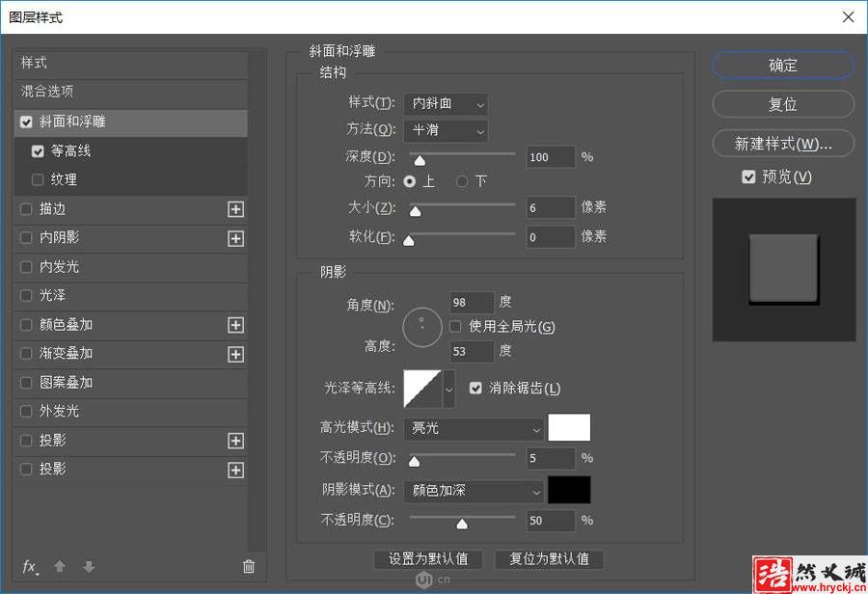Click the trash delete effect icon
This screenshot has width=868, height=594.
pos(249,566)
